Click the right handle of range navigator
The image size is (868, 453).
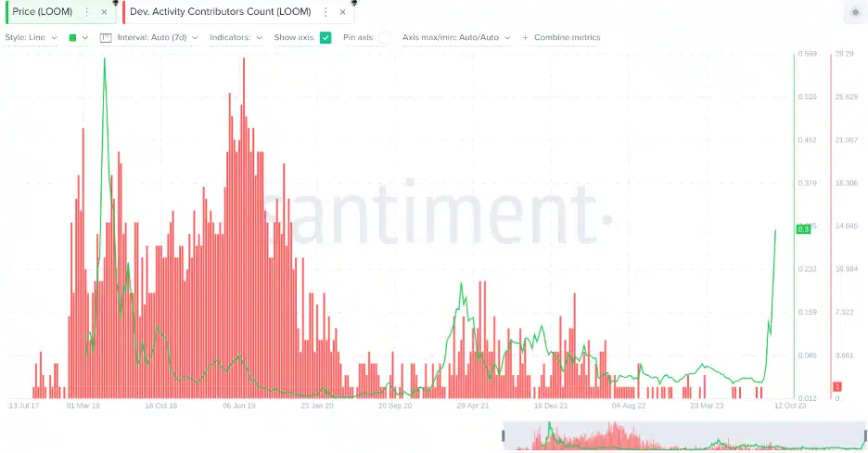865,436
